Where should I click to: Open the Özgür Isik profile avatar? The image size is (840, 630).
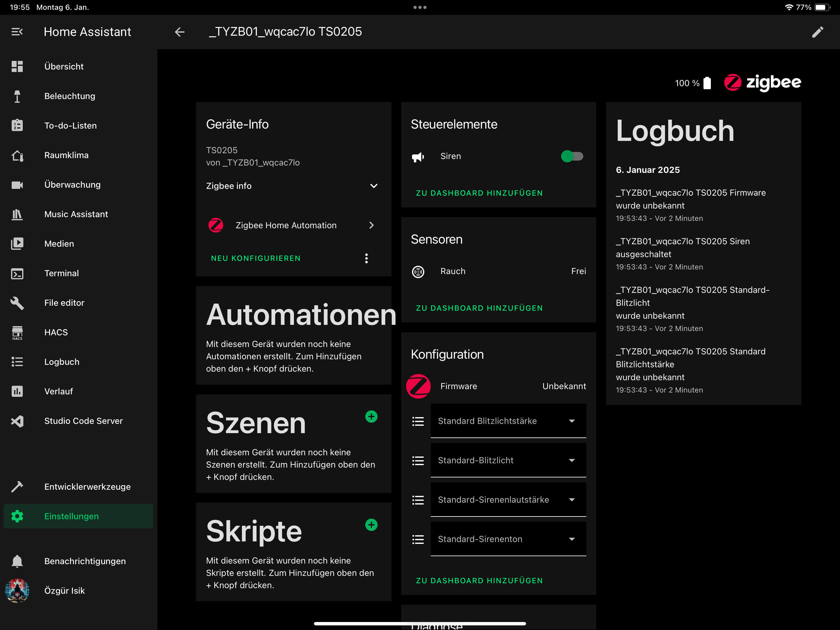tap(17, 591)
